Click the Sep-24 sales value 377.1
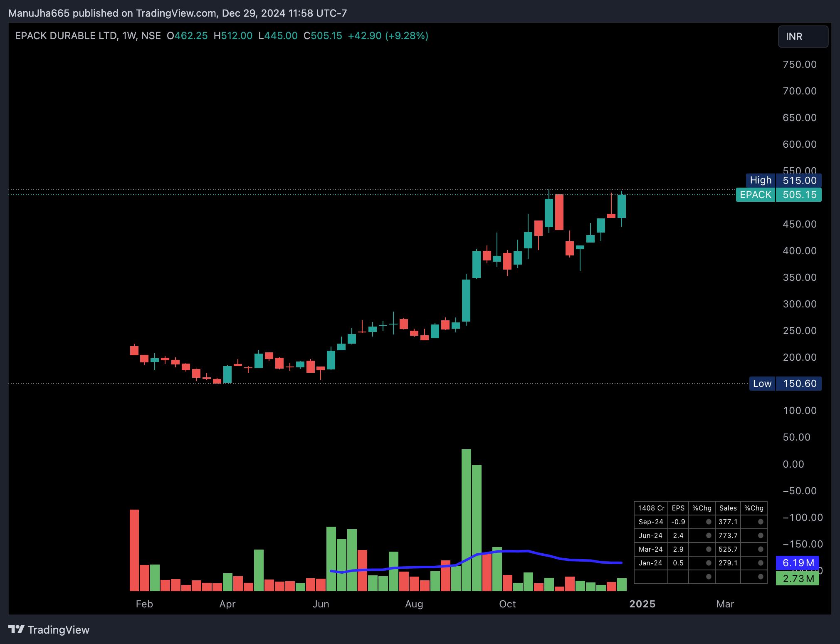Viewport: 840px width, 644px height. (x=728, y=522)
